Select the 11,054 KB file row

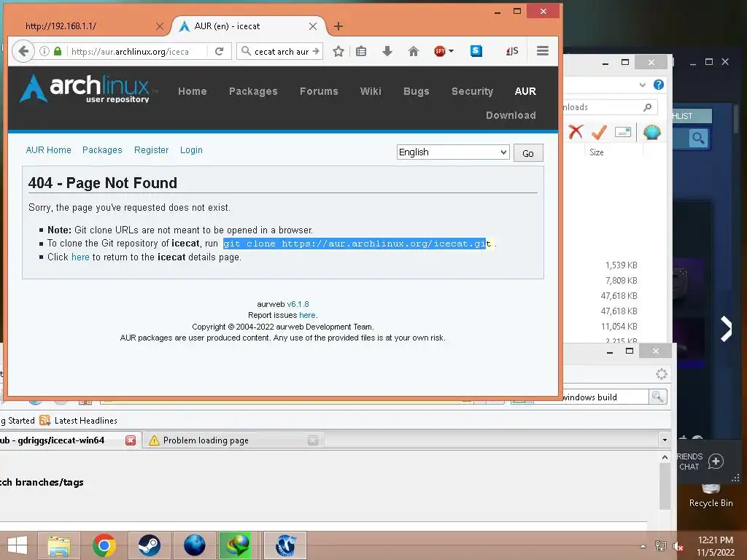[619, 326]
